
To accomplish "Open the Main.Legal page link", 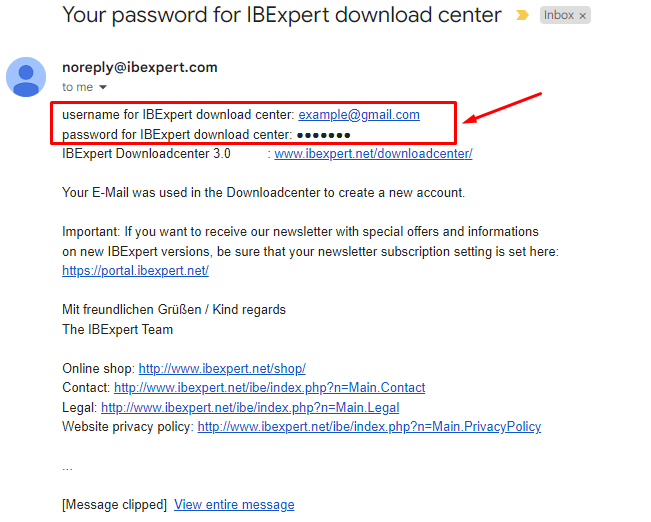I will [x=250, y=407].
